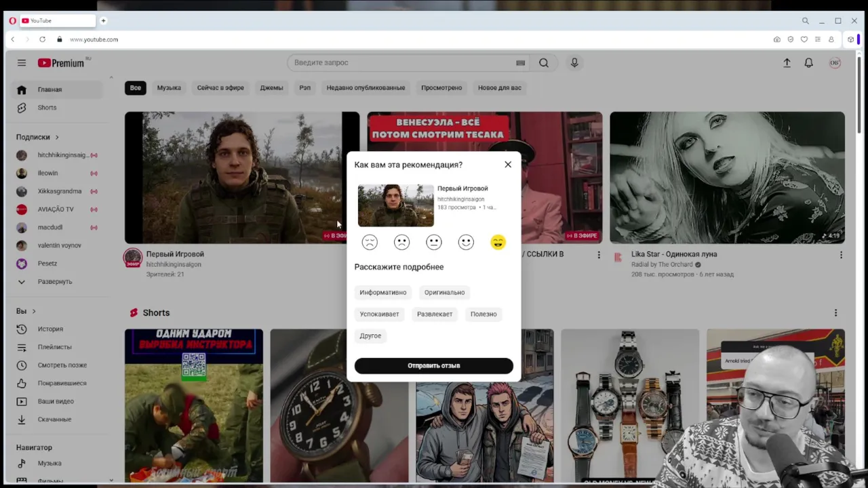The height and width of the screenshot is (488, 868).
Task: Open the on-screen keyboard icon in search
Action: click(x=520, y=63)
